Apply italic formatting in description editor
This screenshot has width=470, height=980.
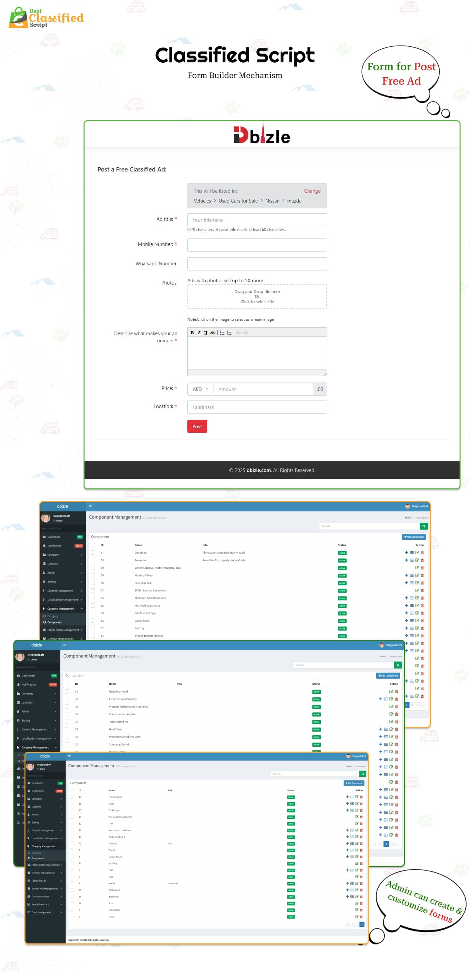199,333
